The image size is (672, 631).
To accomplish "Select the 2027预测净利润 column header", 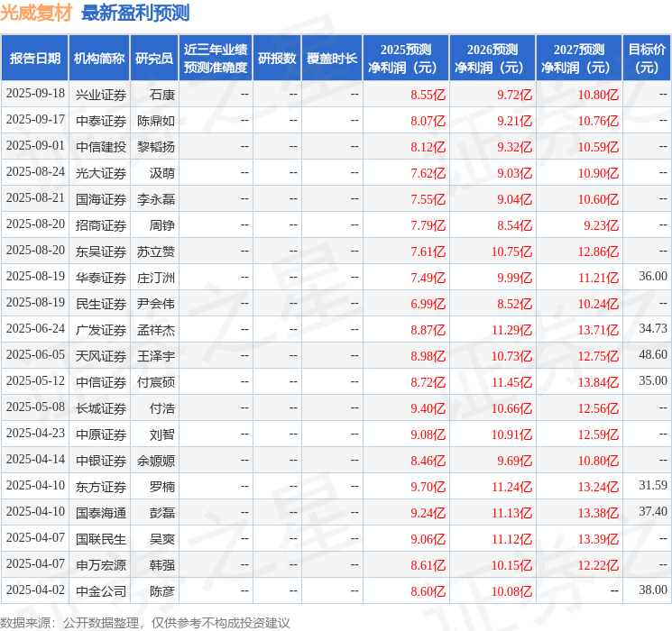I will click(578, 58).
